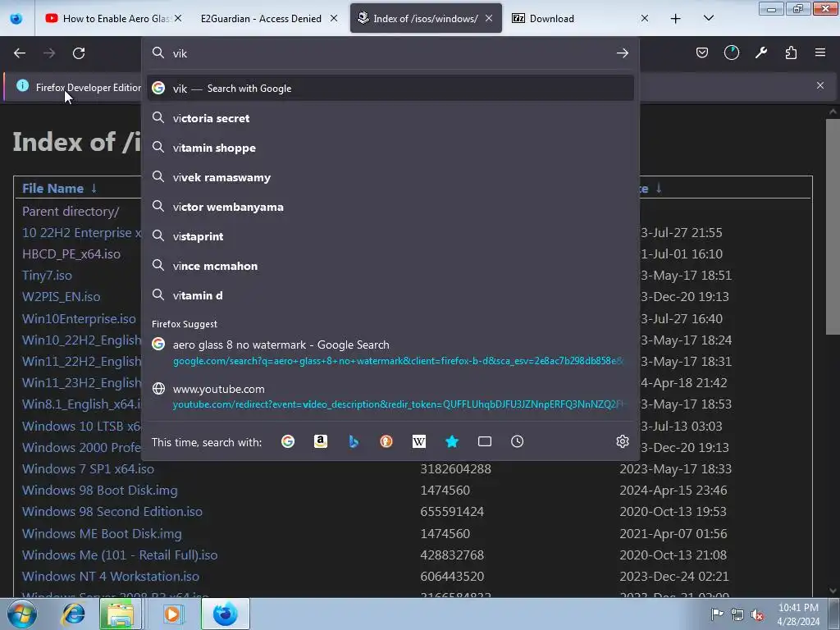
Task: Click the browser Back arrow
Action: point(20,53)
